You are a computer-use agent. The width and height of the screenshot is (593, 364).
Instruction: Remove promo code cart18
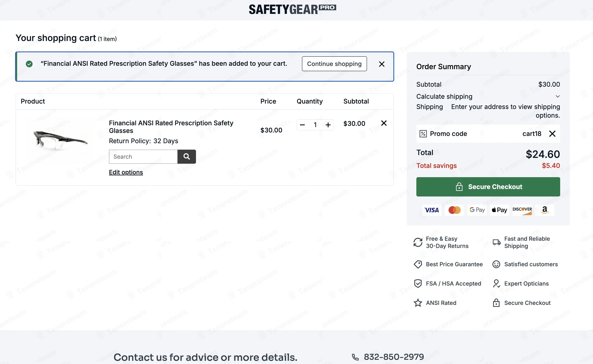552,134
